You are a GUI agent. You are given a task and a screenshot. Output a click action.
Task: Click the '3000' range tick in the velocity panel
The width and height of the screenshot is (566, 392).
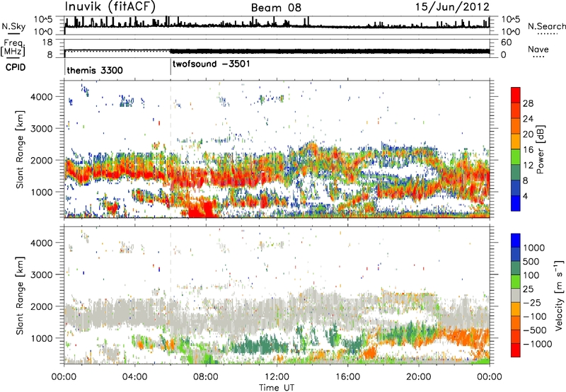tap(41, 275)
